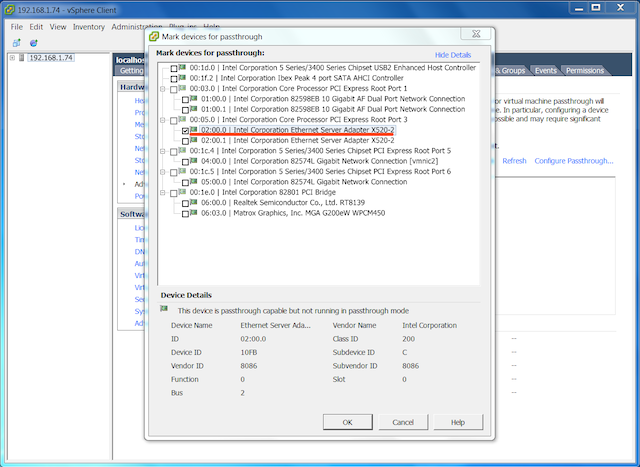Collapse the 00:1e.0 PCI Bridge node
This screenshot has height=467, width=640.
(x=162, y=193)
